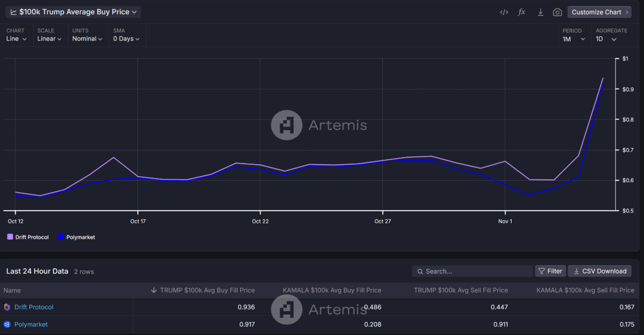Click into the Search input field

(472, 271)
